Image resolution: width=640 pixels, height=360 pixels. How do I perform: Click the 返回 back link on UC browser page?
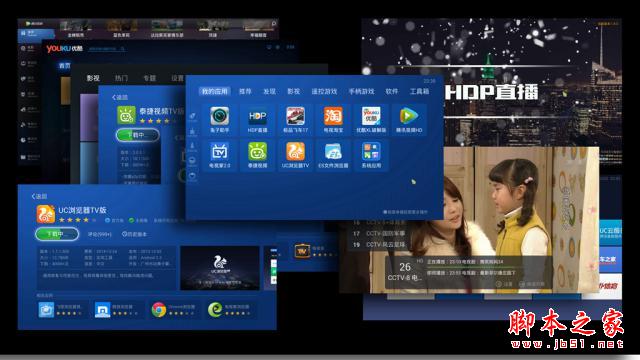click(x=40, y=196)
